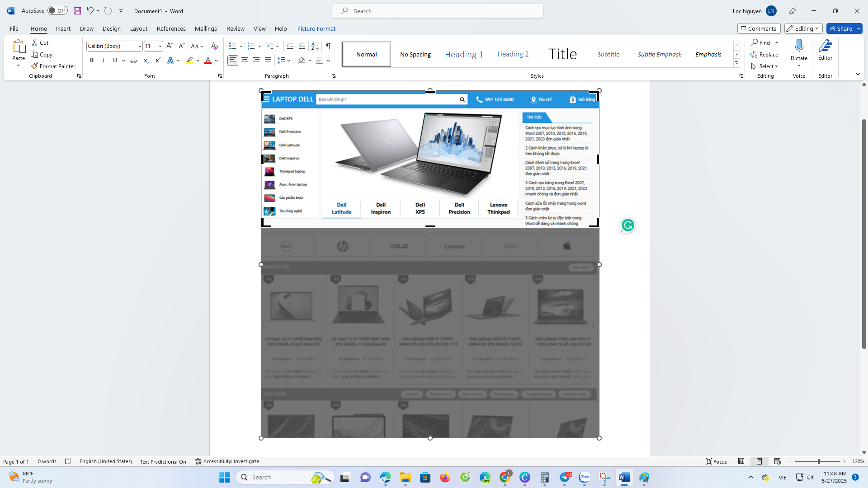
Task: Open File Explorer from taskbar
Action: coord(405,477)
